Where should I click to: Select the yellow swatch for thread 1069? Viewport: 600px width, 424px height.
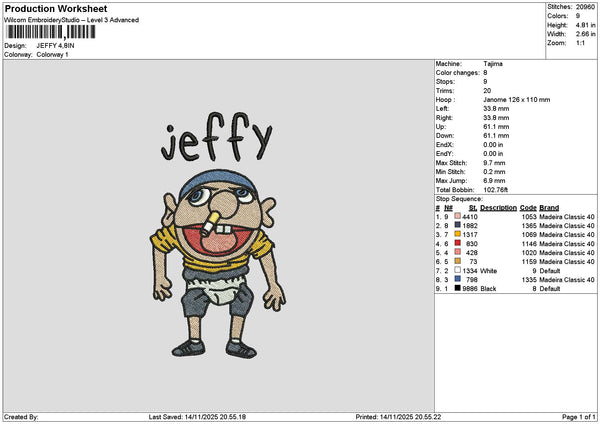click(x=457, y=234)
